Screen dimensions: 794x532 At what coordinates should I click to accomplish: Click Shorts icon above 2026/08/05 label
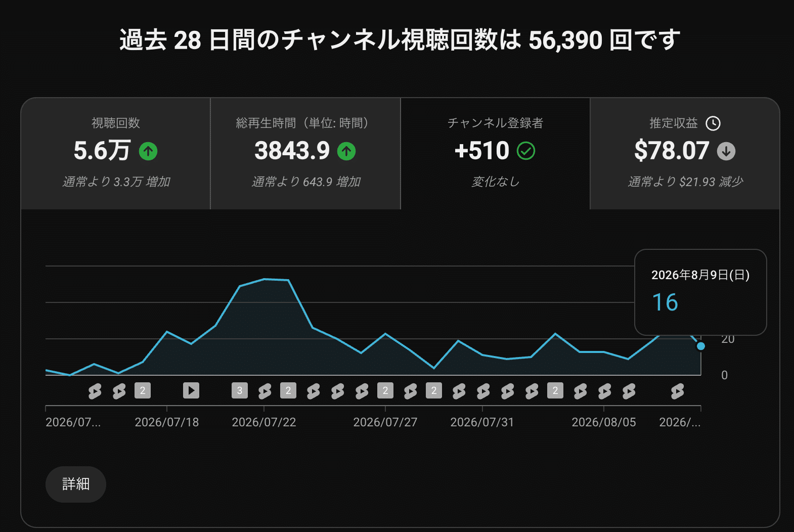[604, 391]
